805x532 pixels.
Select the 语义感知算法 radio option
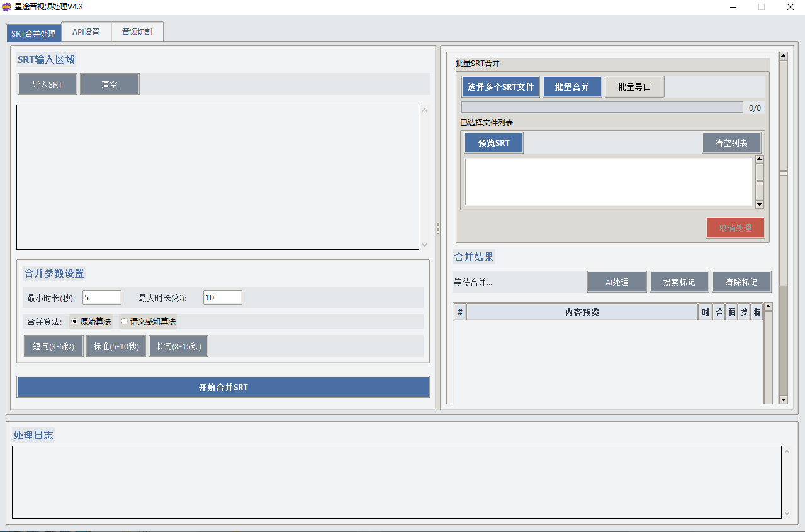pos(125,322)
